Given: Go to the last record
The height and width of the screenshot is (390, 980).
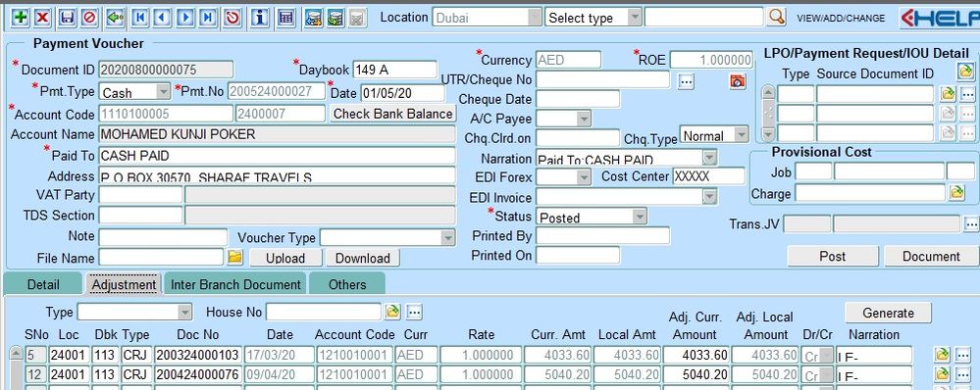Looking at the screenshot, I should click(208, 18).
